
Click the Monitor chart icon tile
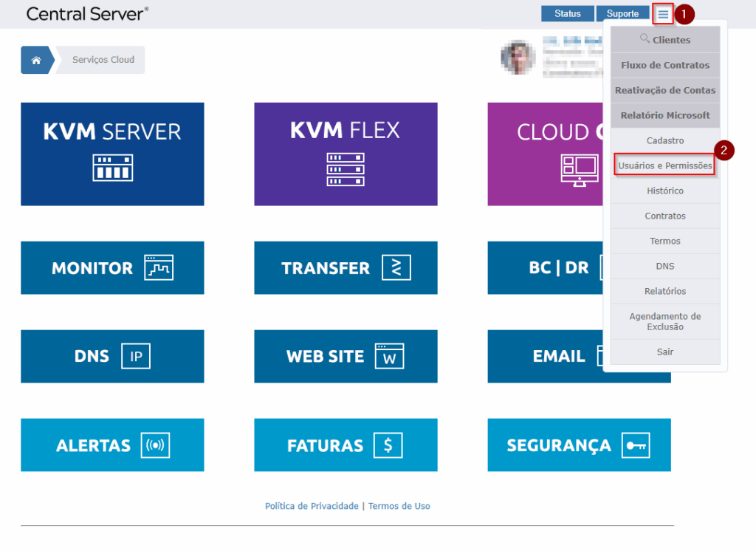(112, 268)
